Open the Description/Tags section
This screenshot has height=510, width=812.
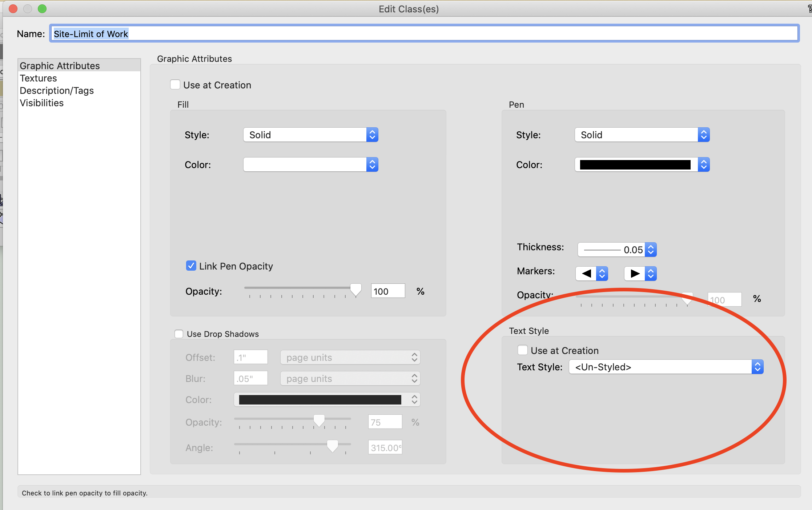click(57, 90)
